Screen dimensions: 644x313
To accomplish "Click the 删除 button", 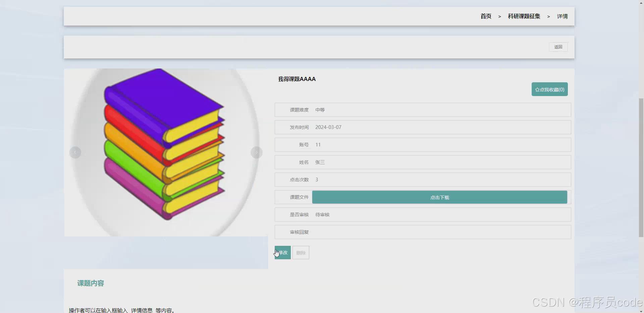I will 301,253.
